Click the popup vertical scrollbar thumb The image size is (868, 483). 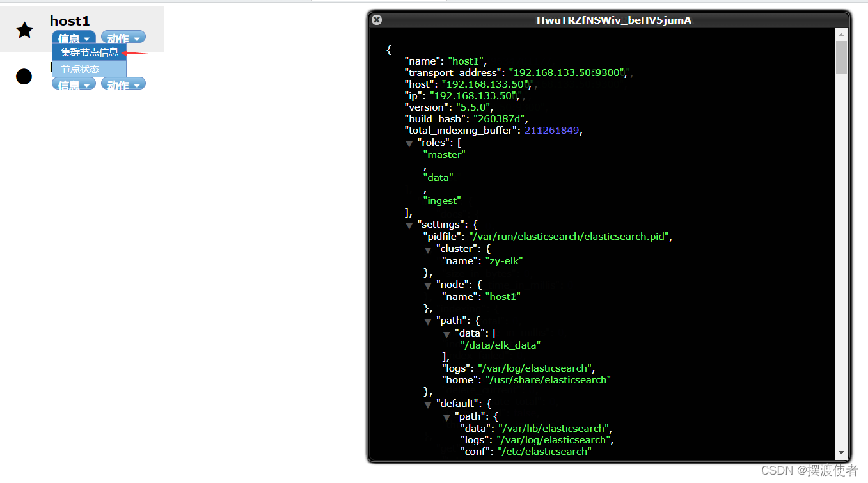(841, 58)
